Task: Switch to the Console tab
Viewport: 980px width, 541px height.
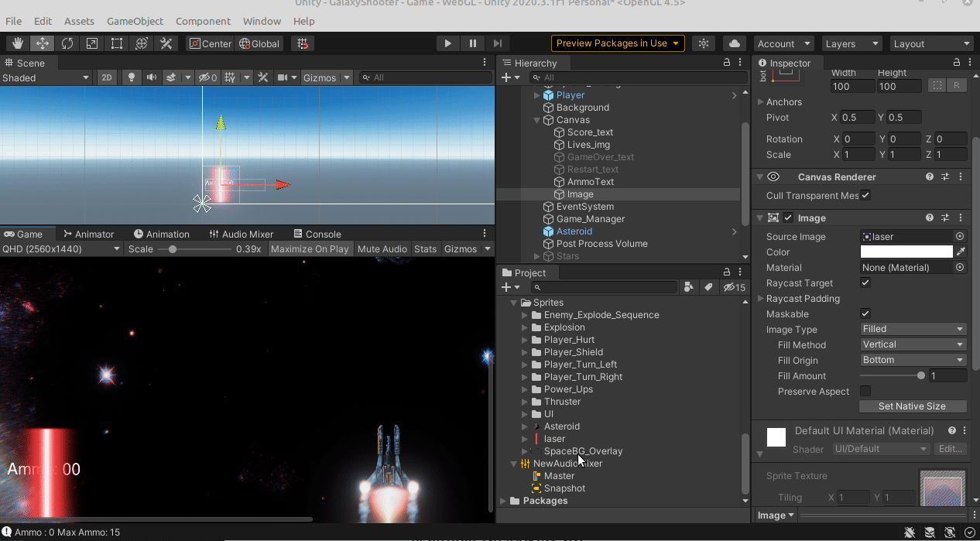Action: pyautogui.click(x=316, y=234)
